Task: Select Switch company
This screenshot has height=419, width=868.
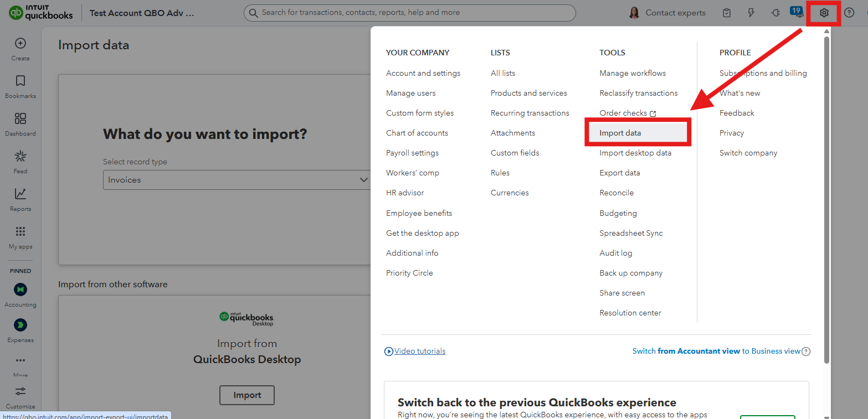Action: pos(748,153)
